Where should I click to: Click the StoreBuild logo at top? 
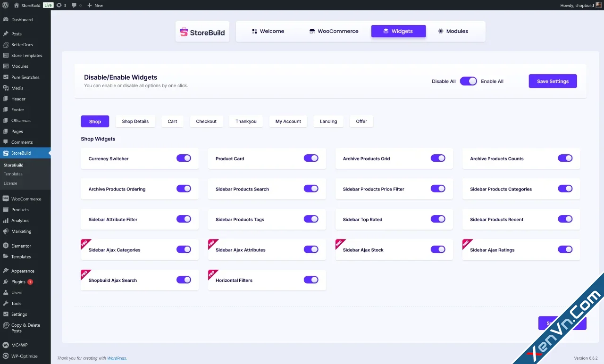point(202,32)
